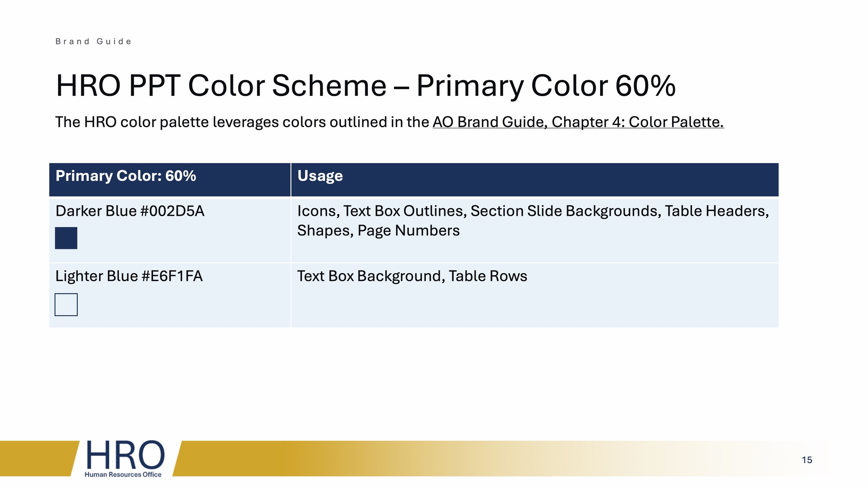Select the Usage column header cell
868x488 pixels.
535,179
